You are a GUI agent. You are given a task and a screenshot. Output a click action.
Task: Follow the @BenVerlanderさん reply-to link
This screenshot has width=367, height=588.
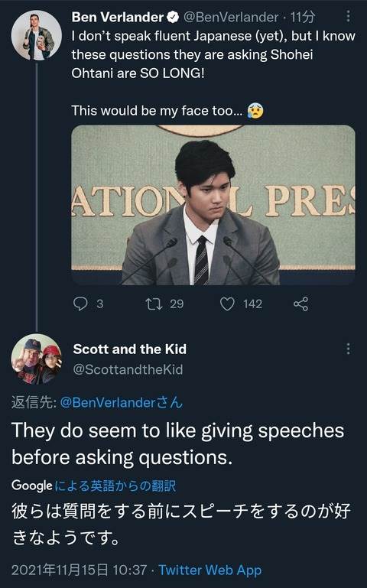click(x=121, y=402)
